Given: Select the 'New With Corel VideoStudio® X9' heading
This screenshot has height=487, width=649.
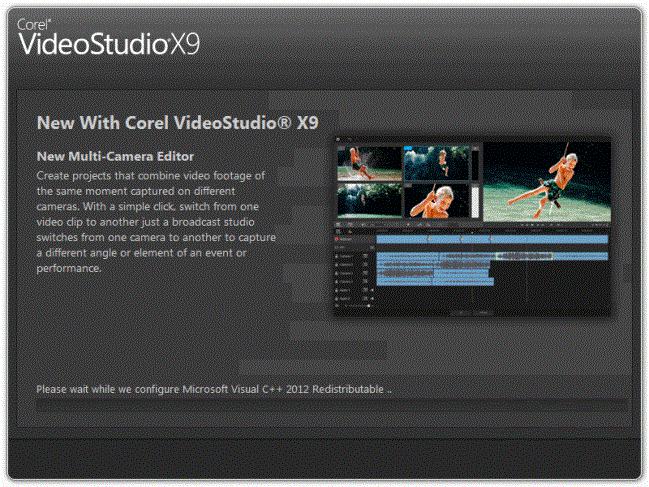Looking at the screenshot, I should [x=178, y=122].
